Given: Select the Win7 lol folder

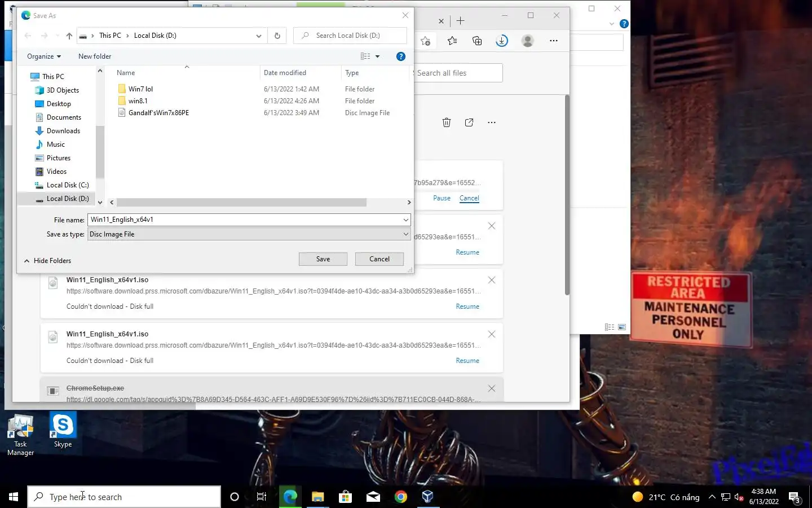Looking at the screenshot, I should tap(140, 89).
